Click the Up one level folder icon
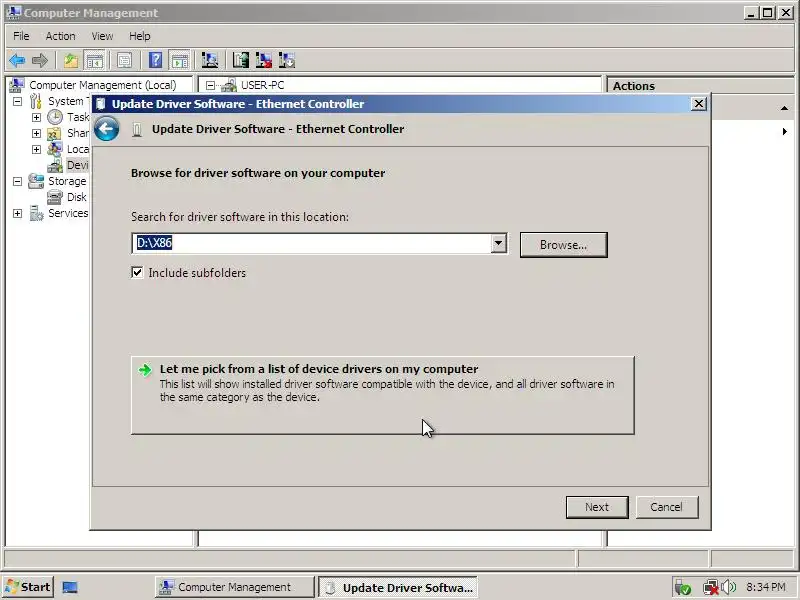800x600 pixels. point(71,61)
